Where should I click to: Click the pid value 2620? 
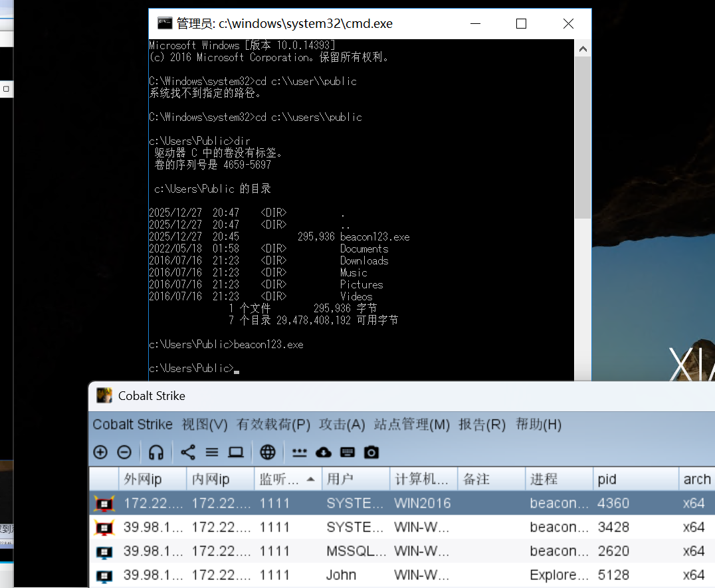pyautogui.click(x=613, y=551)
